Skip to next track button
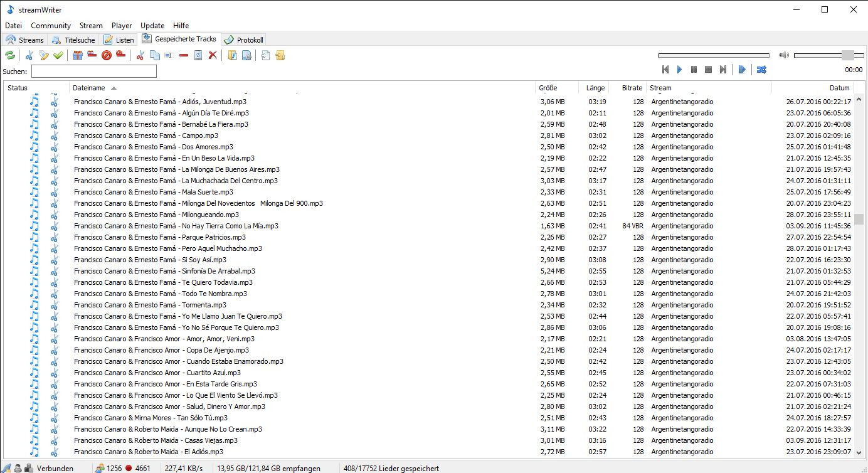The height and width of the screenshot is (473, 868). pos(723,70)
